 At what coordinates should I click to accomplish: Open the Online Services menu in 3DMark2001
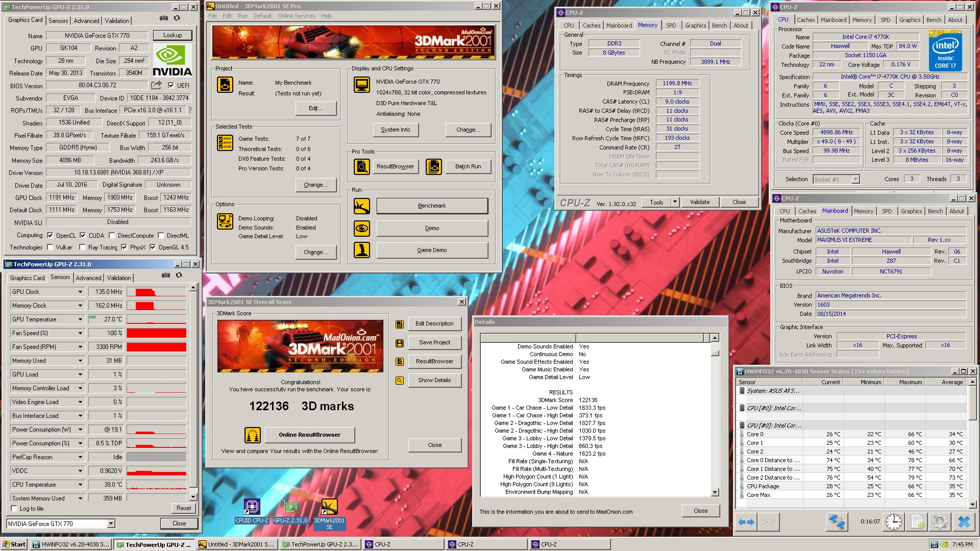coord(296,16)
